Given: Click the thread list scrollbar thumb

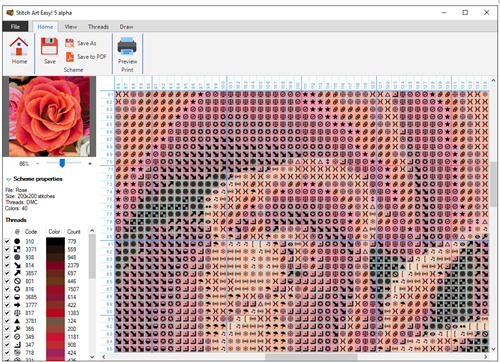Looking at the screenshot, I should coord(92,256).
